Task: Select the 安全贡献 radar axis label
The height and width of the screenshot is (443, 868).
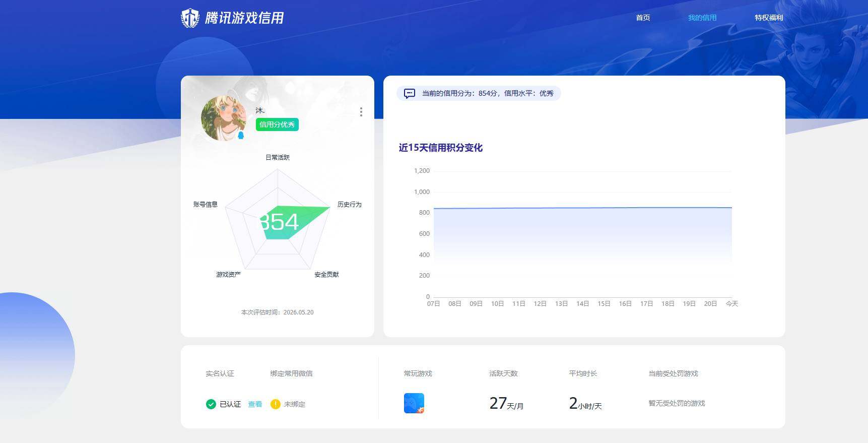Action: click(x=326, y=274)
